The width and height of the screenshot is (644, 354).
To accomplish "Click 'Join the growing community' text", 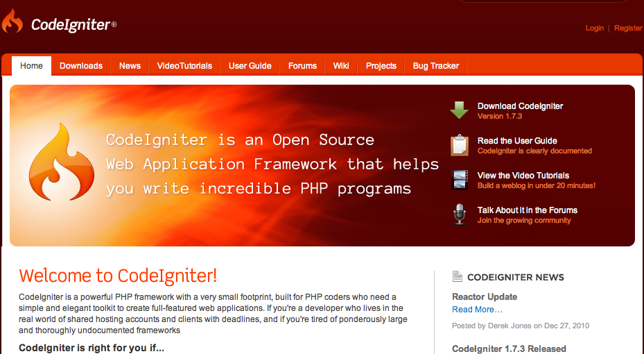I will [x=524, y=220].
